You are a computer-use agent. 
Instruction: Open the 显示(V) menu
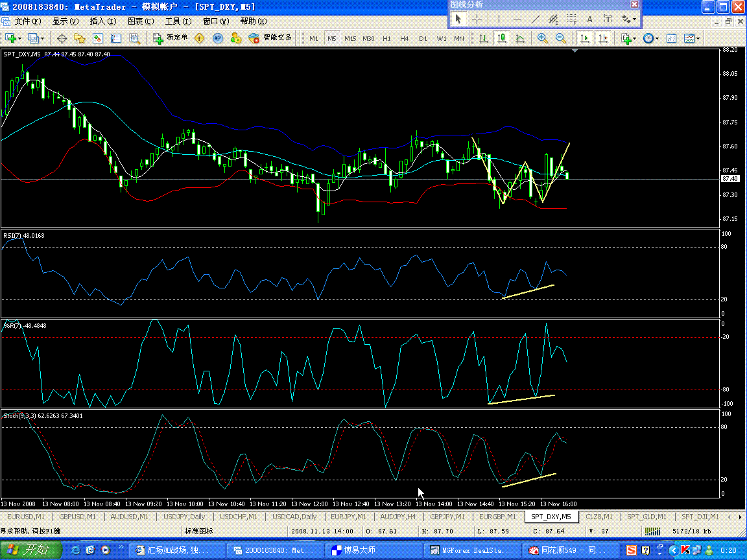point(65,21)
